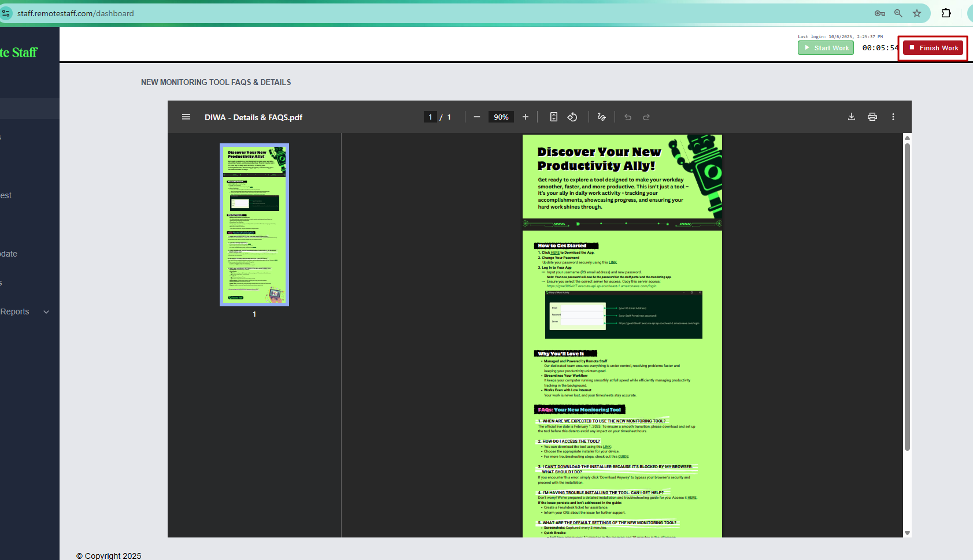973x560 pixels.
Task: Click the PDF redo arrow
Action: (x=646, y=117)
